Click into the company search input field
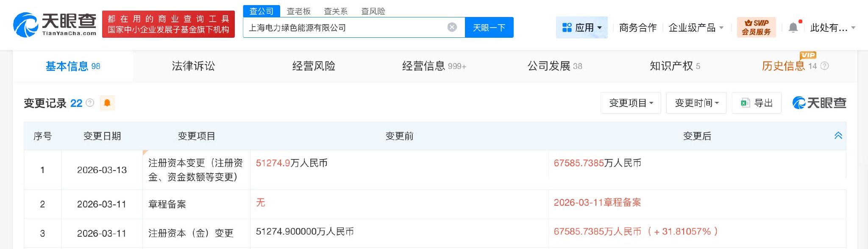 [x=343, y=28]
